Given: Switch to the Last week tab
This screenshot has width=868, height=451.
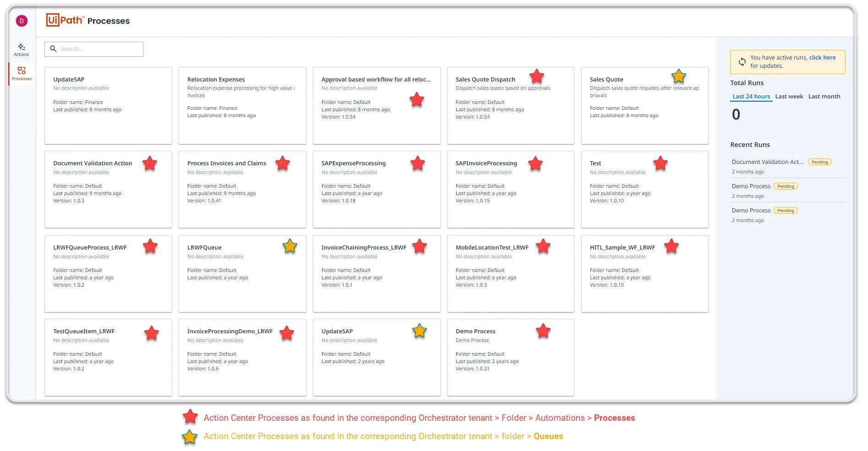Looking at the screenshot, I should coord(789,97).
